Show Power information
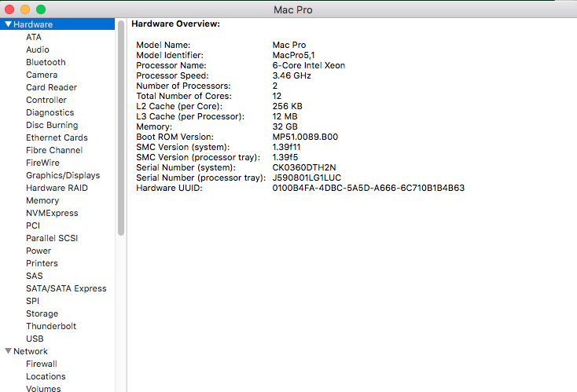577x392 pixels. tap(39, 251)
